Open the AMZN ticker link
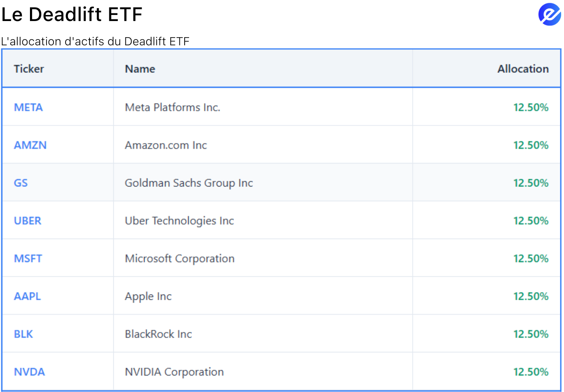 tap(30, 145)
